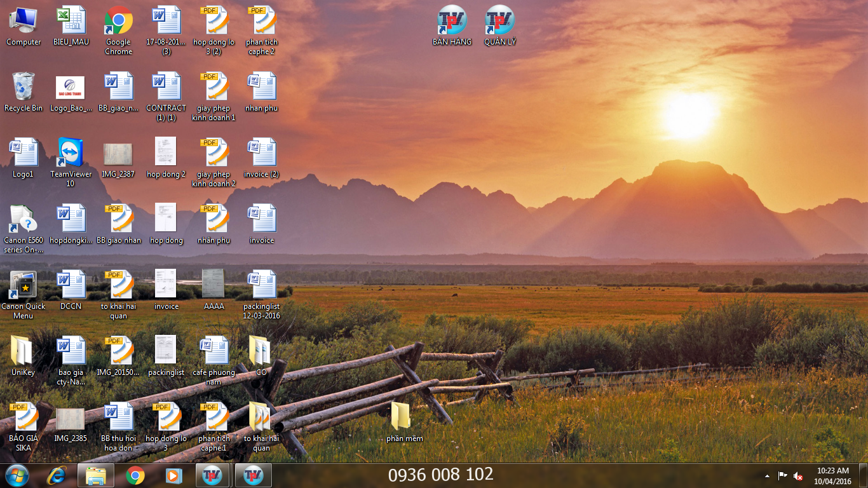868x488 pixels.
Task: Open the Computer desktop icon
Action: (x=24, y=26)
